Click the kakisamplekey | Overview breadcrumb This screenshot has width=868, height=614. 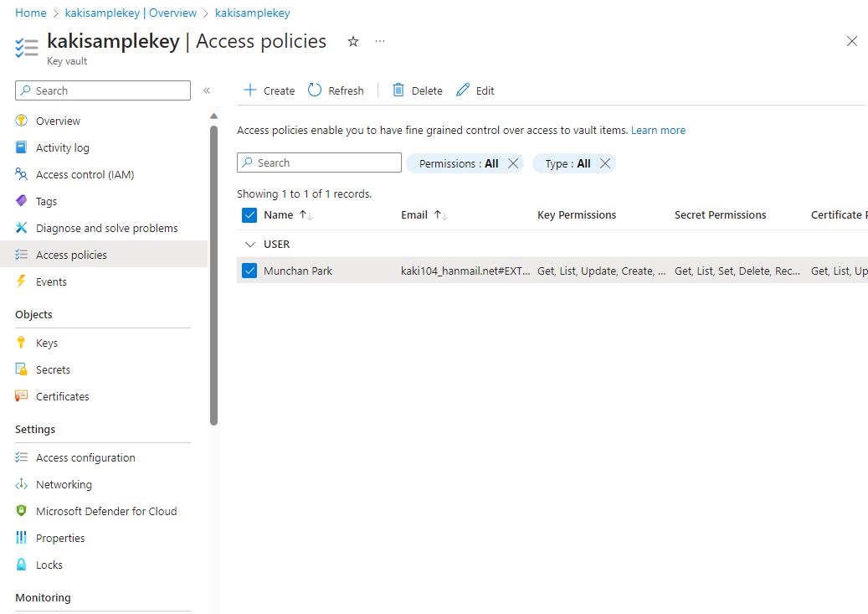coord(131,13)
